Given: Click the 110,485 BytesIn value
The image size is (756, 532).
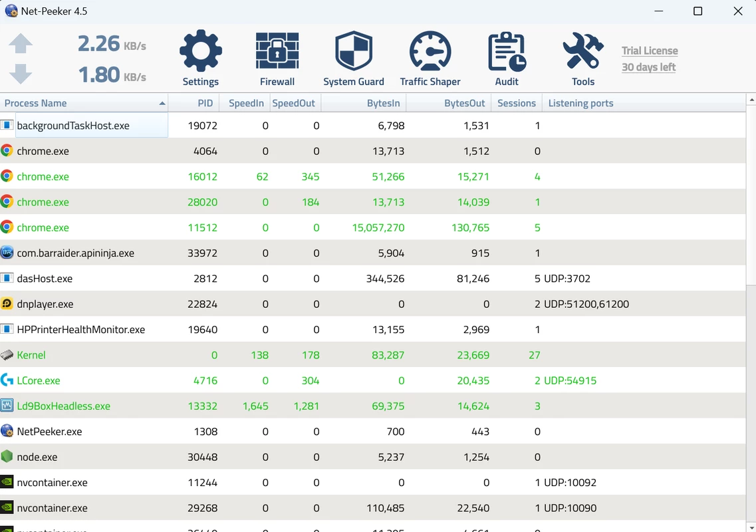Looking at the screenshot, I should (385, 508).
